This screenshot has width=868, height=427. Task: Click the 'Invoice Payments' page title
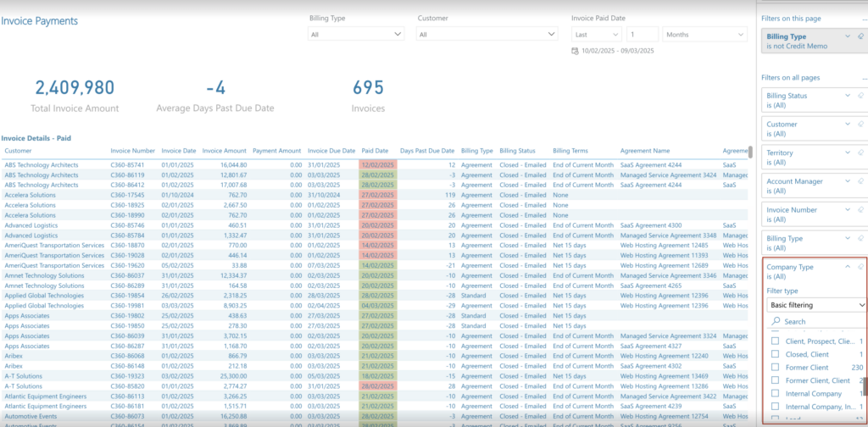point(39,21)
